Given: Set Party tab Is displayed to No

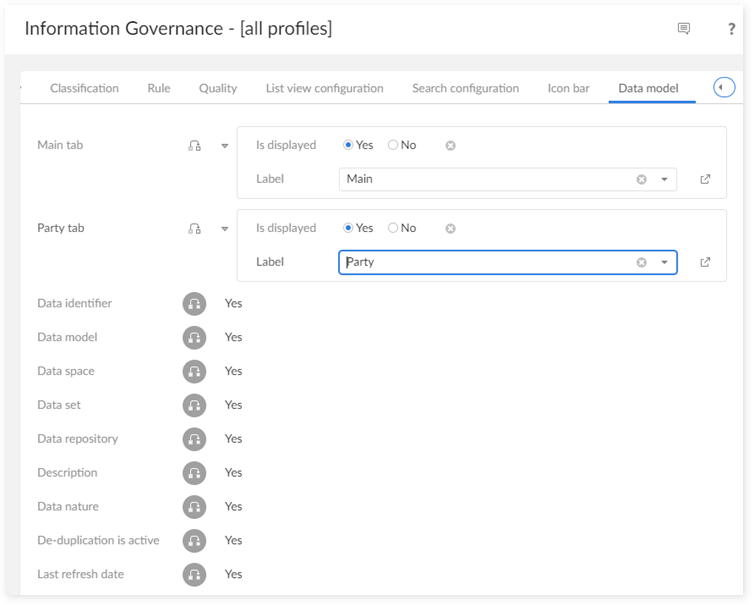Looking at the screenshot, I should point(393,228).
